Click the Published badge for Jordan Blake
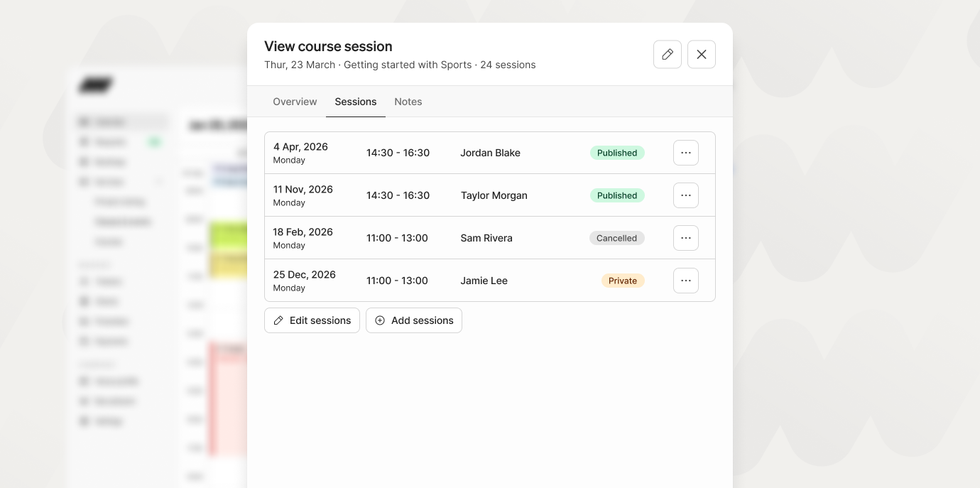This screenshot has width=980, height=488. [x=617, y=153]
